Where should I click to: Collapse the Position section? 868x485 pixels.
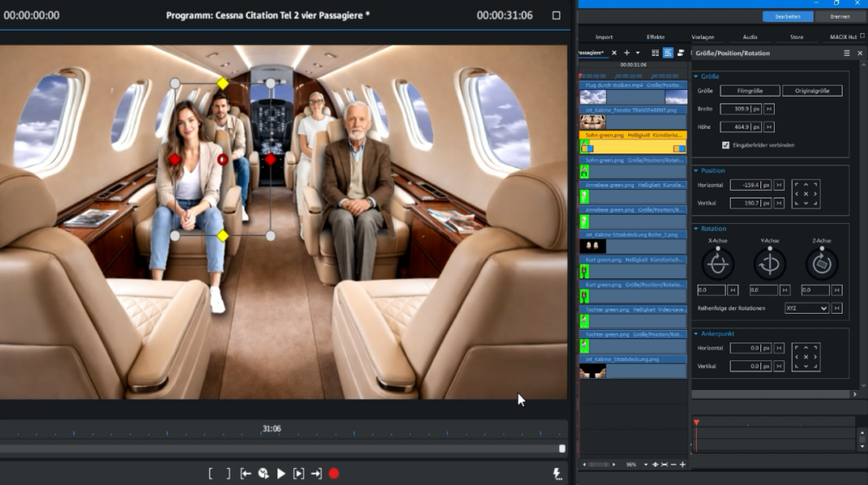(696, 170)
